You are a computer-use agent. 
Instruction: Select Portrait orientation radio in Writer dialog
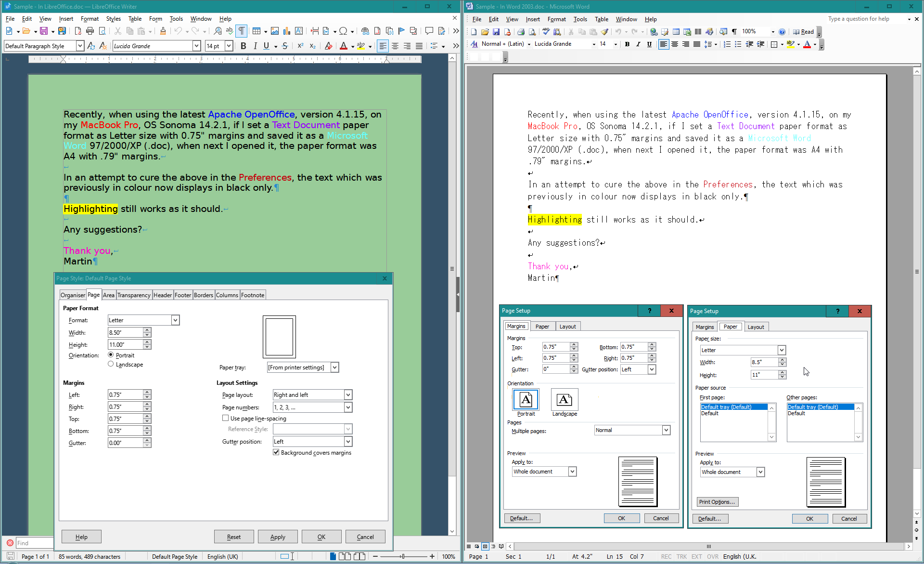pos(111,355)
